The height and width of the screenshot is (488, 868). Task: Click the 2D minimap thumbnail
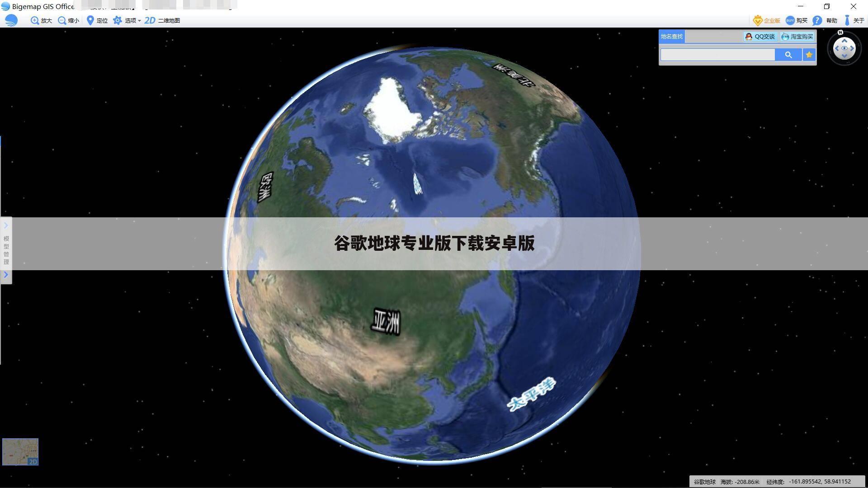(20, 451)
